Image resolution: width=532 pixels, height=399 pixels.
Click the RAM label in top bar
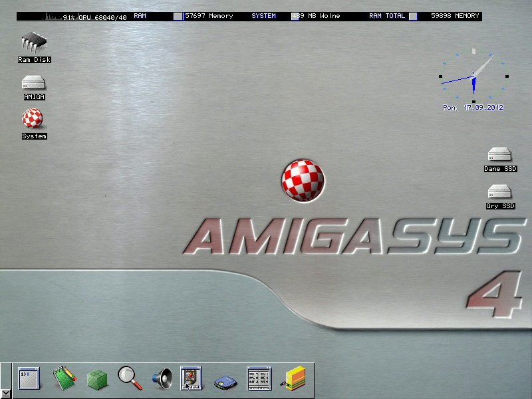click(140, 15)
